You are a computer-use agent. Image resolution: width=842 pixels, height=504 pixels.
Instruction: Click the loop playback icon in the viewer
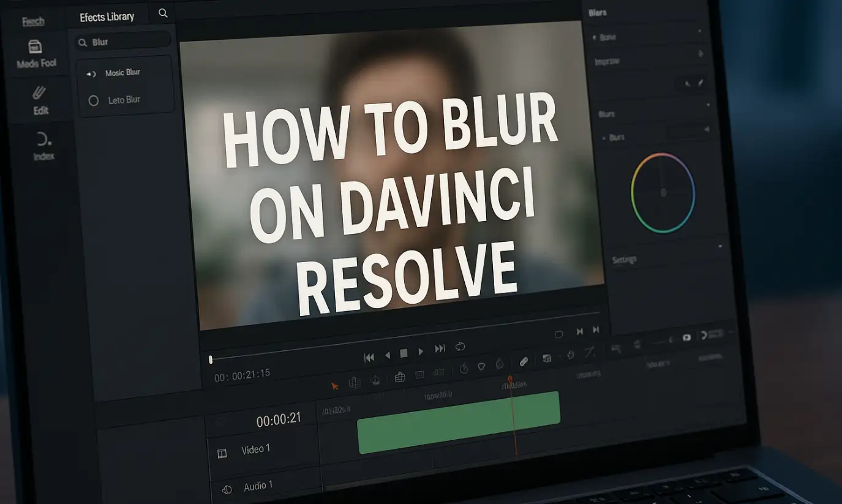(x=460, y=346)
